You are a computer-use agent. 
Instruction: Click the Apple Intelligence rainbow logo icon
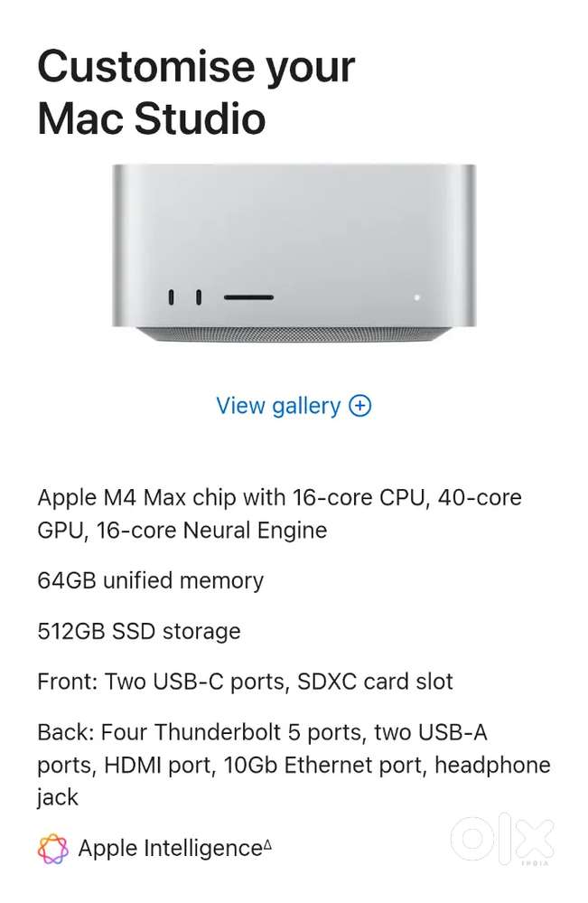point(52,848)
